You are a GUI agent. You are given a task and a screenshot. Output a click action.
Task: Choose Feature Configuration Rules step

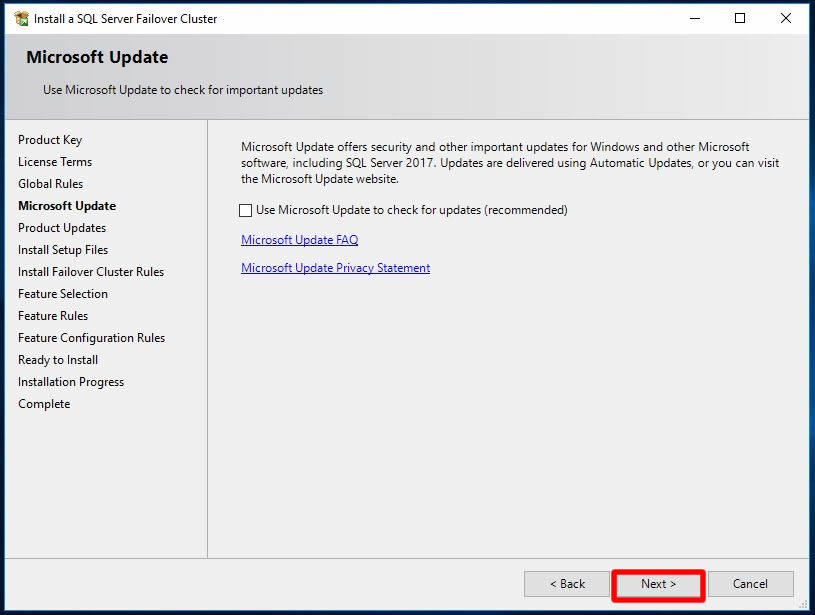click(92, 338)
